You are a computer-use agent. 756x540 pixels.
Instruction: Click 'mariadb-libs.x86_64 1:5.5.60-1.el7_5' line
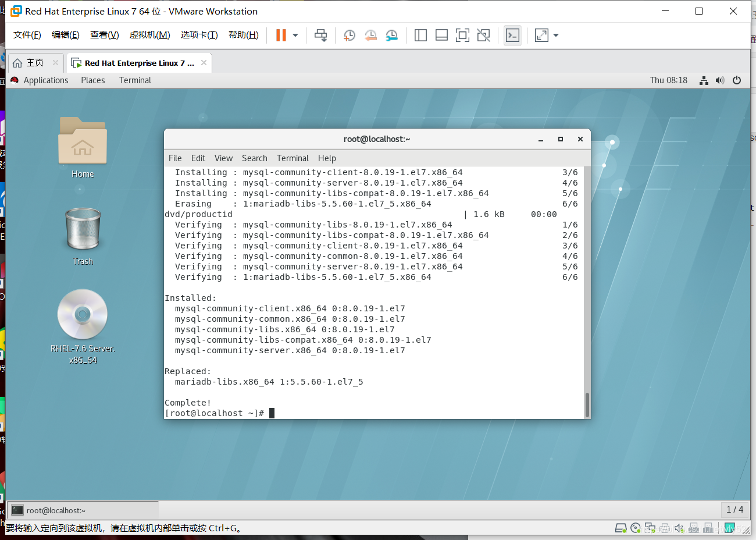269,382
